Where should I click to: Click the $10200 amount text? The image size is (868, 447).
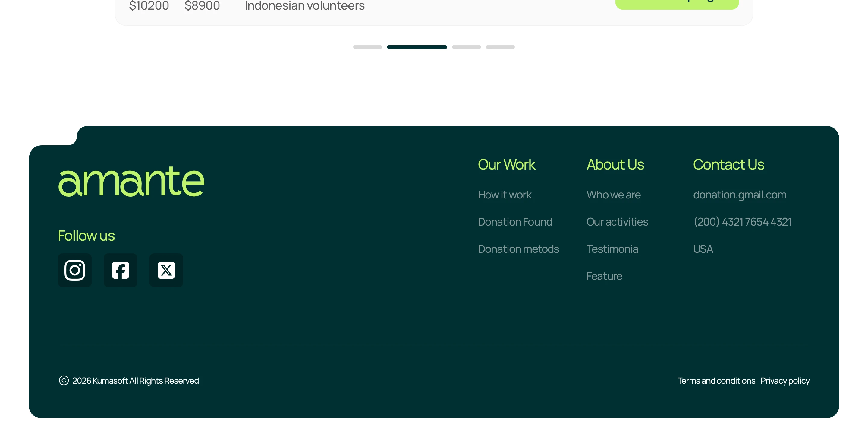coord(149,6)
